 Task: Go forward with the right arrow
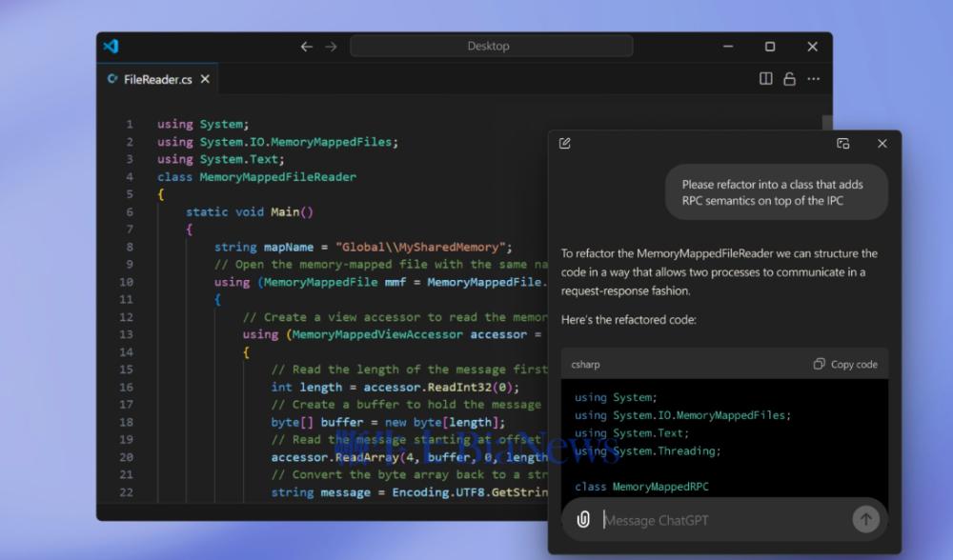point(331,47)
